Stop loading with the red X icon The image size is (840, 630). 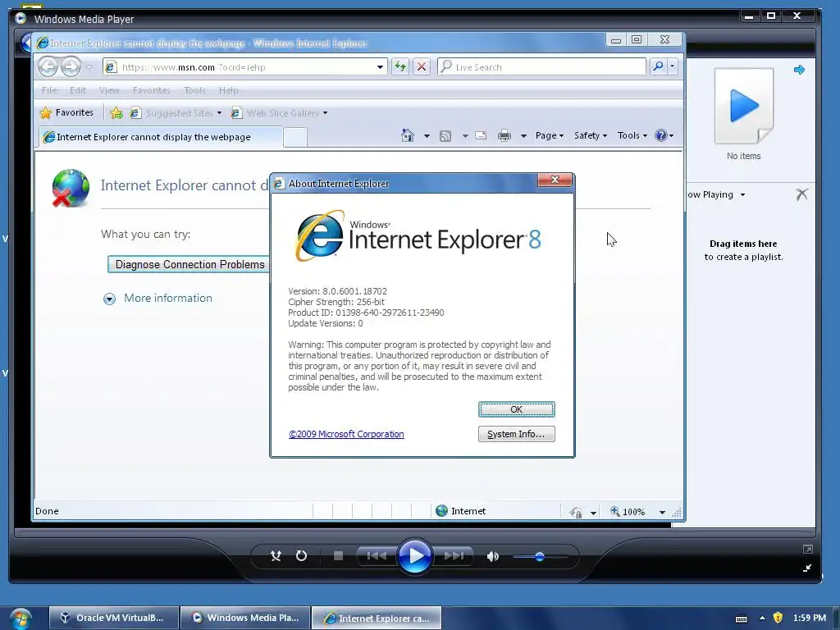(x=422, y=67)
